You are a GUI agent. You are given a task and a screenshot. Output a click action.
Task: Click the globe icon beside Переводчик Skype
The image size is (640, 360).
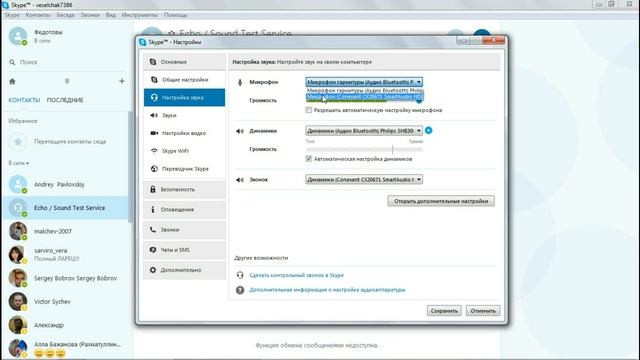coord(154,169)
